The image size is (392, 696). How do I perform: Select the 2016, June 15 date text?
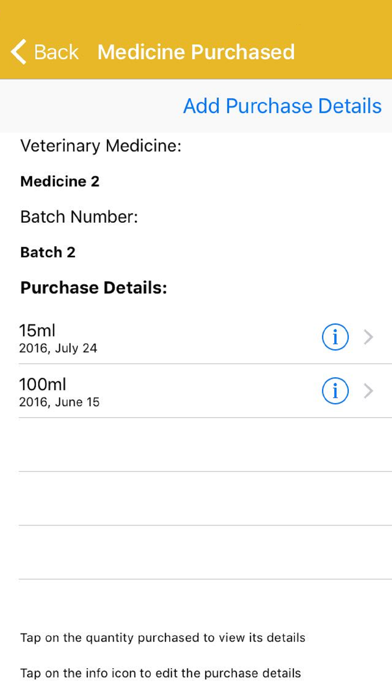tap(59, 402)
